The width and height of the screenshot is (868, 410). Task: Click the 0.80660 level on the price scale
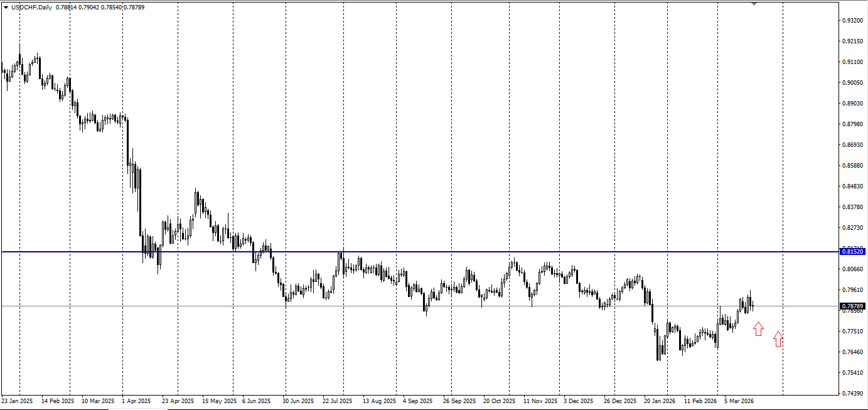point(852,269)
